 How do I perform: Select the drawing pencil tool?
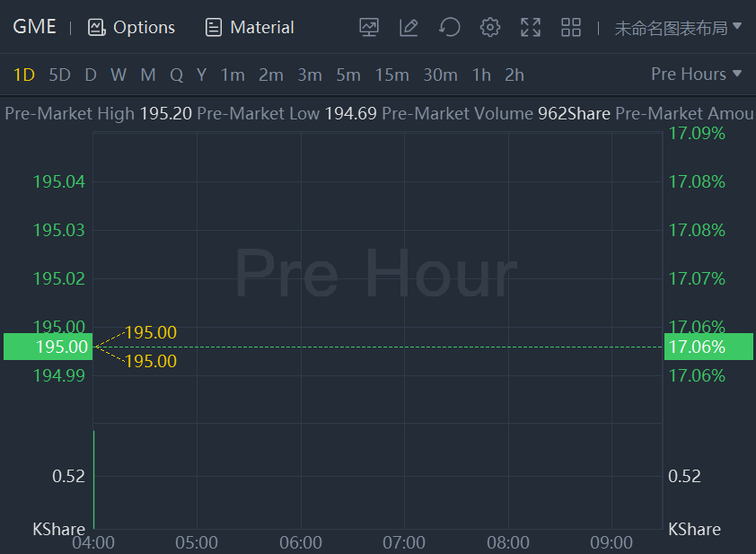[x=409, y=28]
